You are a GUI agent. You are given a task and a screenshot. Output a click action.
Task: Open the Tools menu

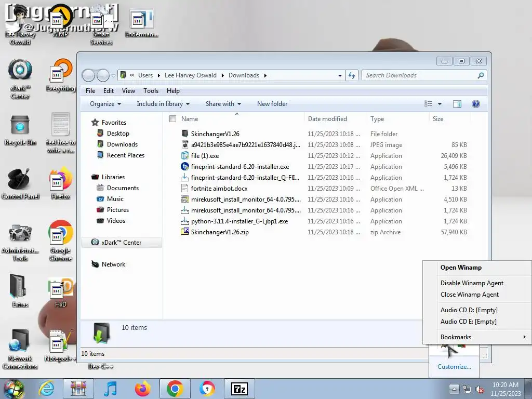coord(151,91)
